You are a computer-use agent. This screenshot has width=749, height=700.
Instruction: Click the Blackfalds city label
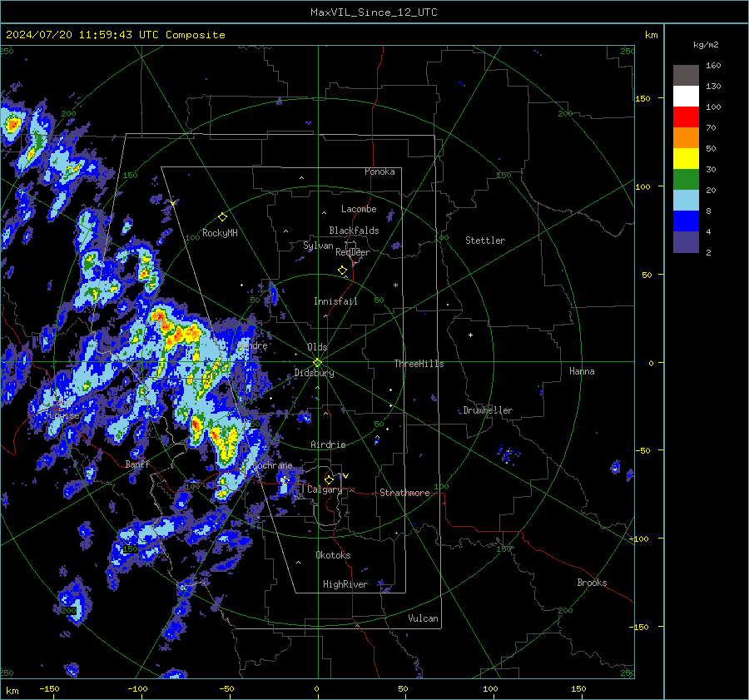coord(354,231)
